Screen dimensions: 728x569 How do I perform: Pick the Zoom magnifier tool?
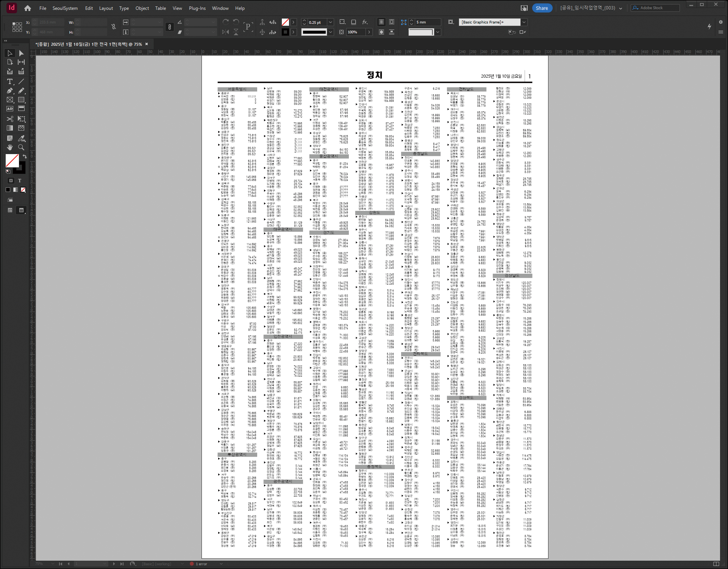[x=21, y=147]
